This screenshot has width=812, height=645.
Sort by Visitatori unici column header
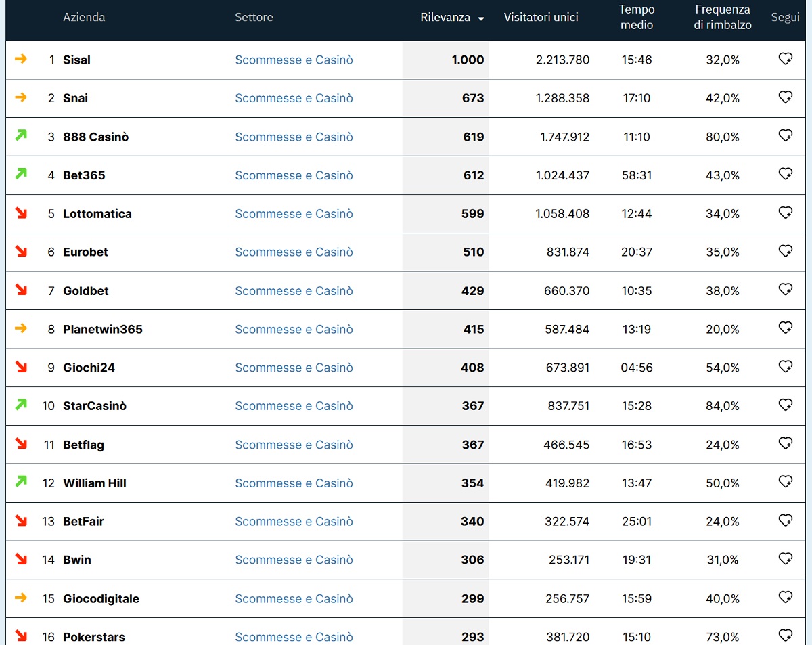541,18
